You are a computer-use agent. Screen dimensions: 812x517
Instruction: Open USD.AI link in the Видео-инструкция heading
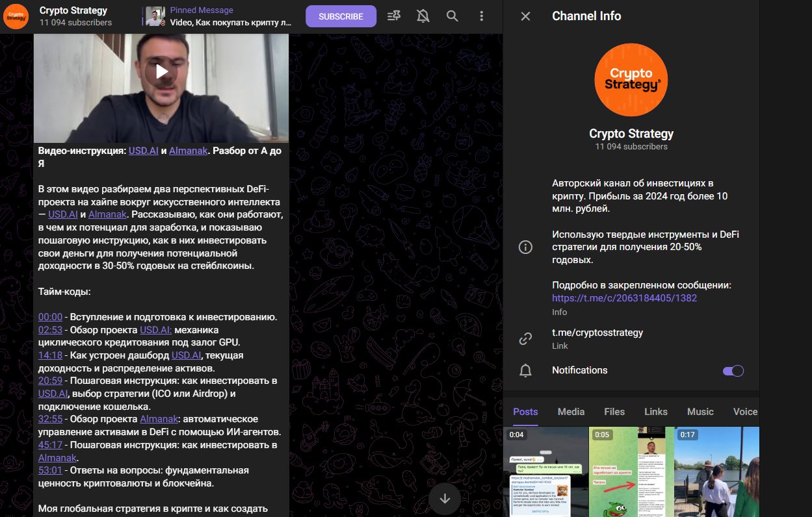click(x=144, y=151)
